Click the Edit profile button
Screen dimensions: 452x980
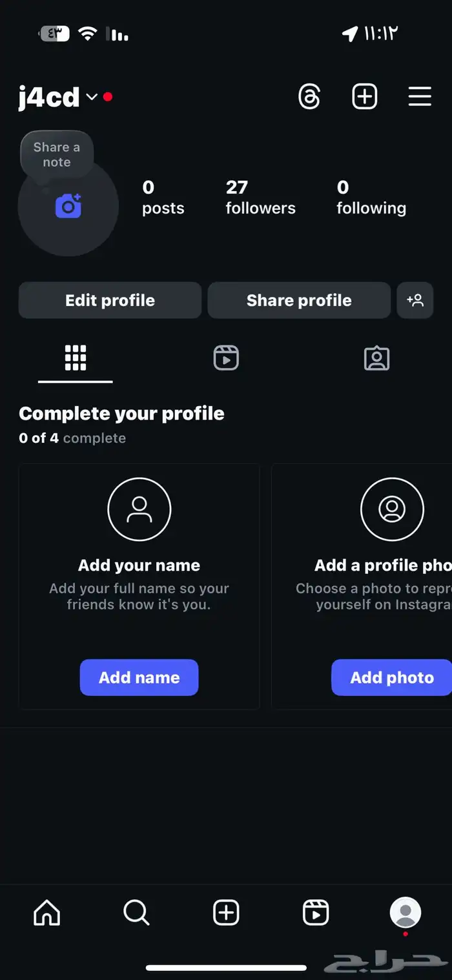tap(110, 300)
